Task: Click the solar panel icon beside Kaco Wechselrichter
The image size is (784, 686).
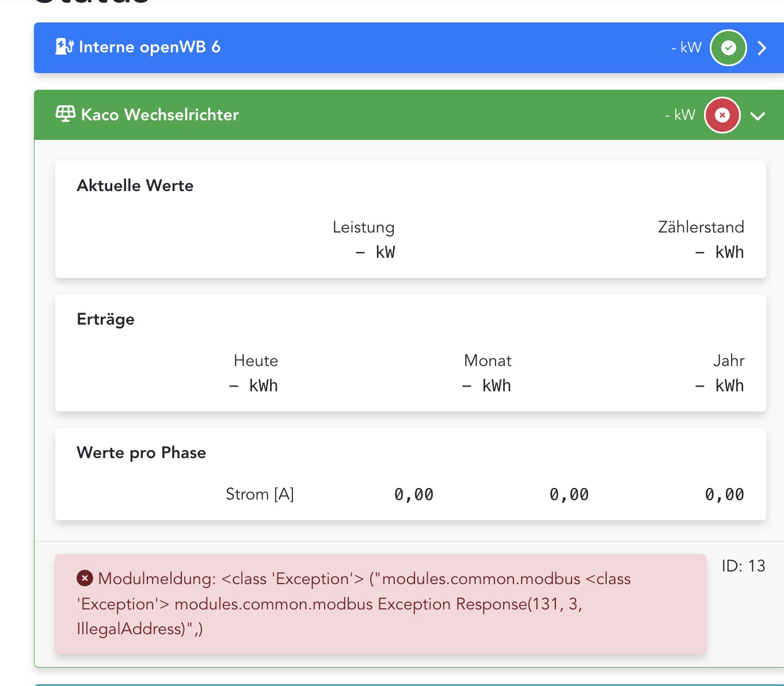Action: (x=65, y=114)
